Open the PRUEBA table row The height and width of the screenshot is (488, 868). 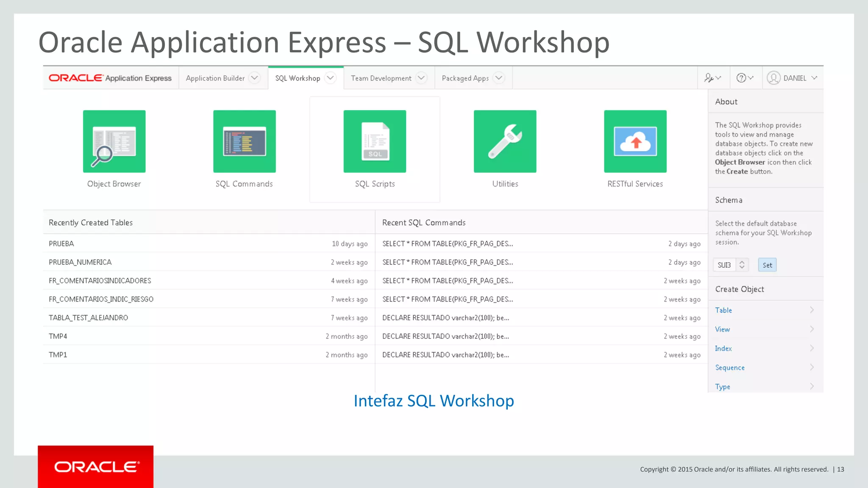point(209,244)
